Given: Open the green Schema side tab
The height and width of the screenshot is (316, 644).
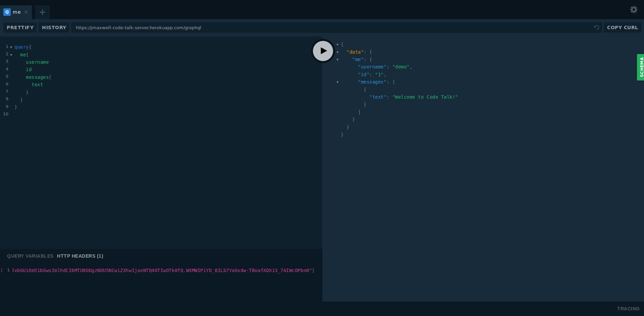Looking at the screenshot, I should click(641, 67).
